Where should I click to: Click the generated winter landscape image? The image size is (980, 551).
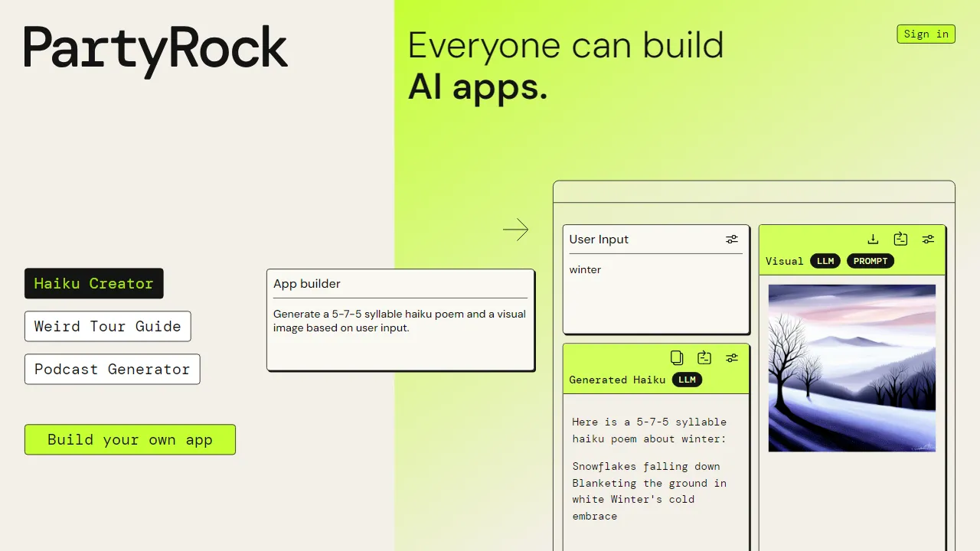tap(852, 368)
